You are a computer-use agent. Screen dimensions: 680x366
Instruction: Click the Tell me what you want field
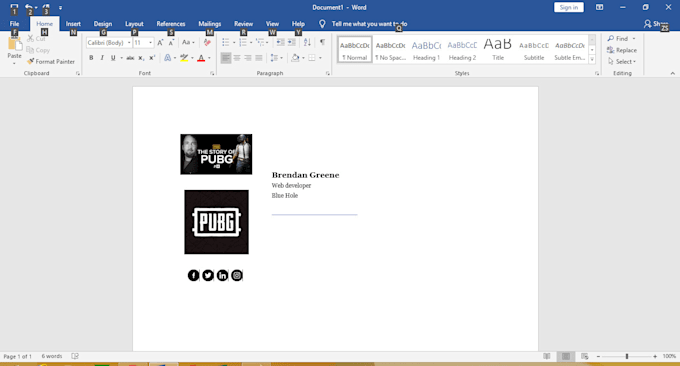click(x=369, y=24)
